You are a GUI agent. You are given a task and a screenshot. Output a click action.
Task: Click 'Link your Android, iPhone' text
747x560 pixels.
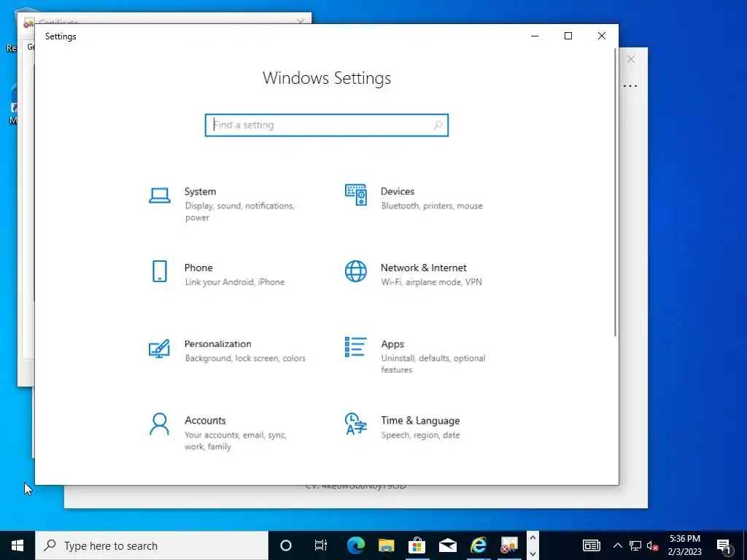[x=234, y=282]
